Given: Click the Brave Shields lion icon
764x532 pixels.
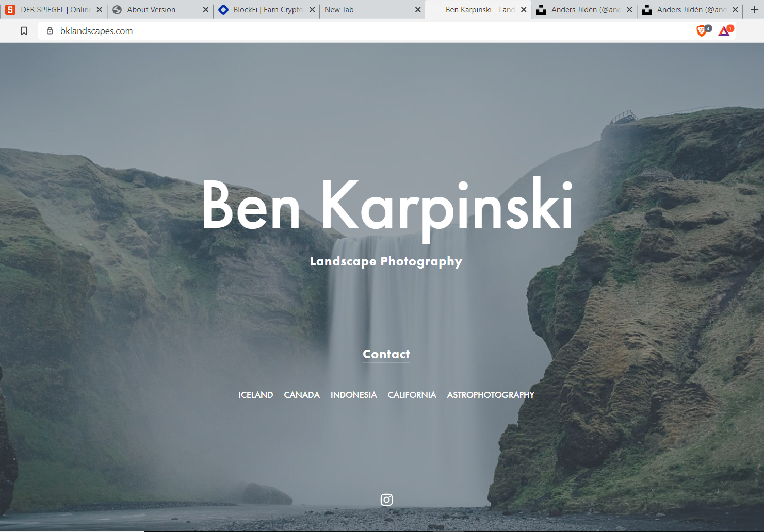Looking at the screenshot, I should tap(701, 30).
